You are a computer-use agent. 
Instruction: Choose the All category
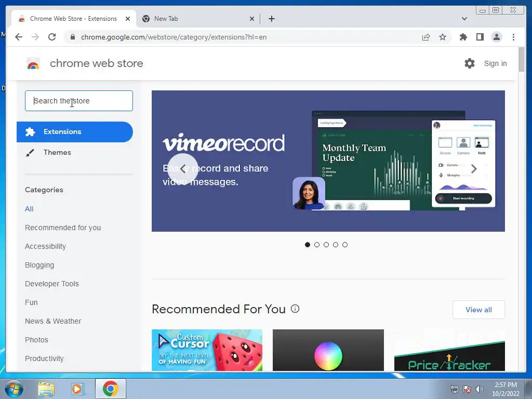[29, 209]
